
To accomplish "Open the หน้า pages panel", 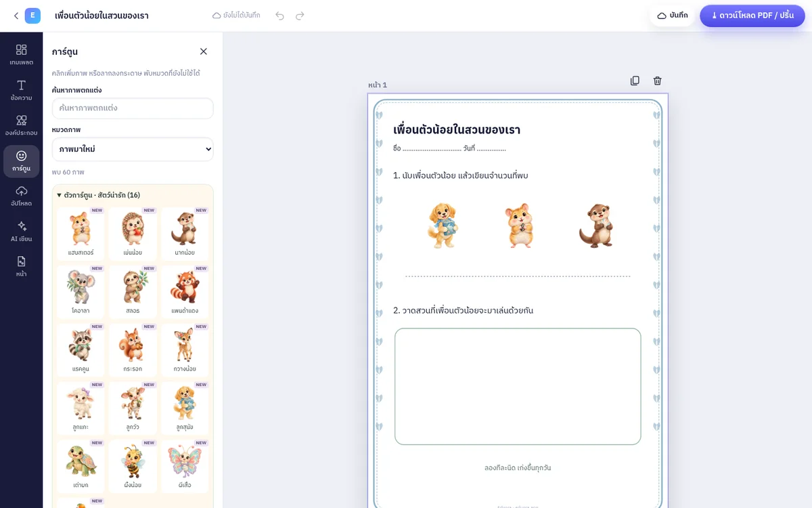I will (x=21, y=266).
